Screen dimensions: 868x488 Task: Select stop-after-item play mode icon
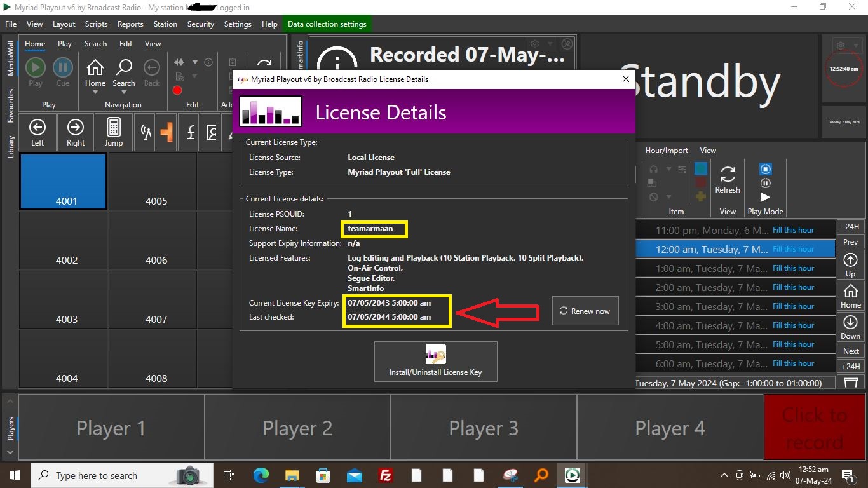(766, 169)
